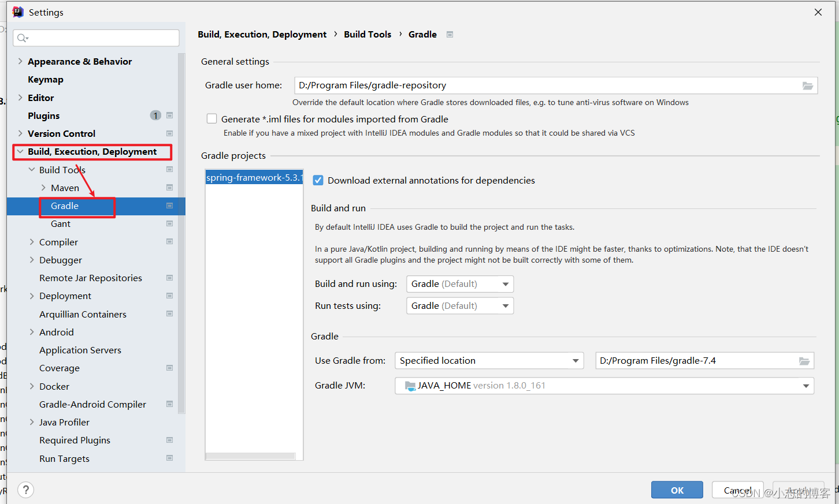
Task: Click the project settings icon on the Deployment row
Action: 170,296
